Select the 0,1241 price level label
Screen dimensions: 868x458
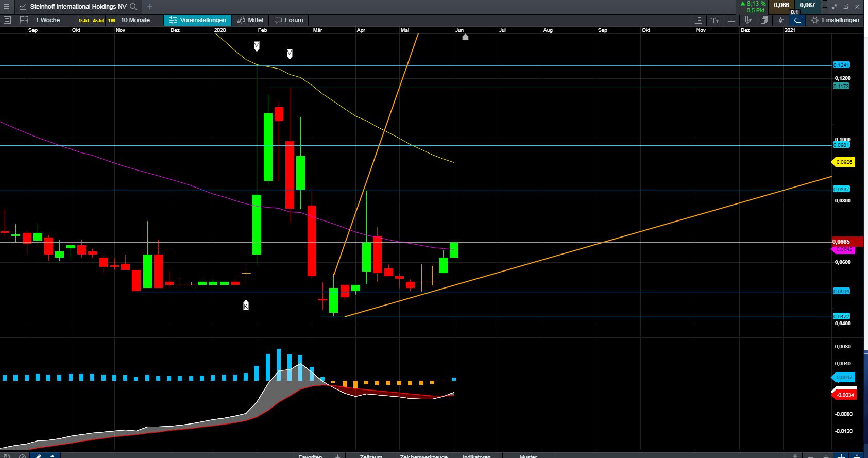(841, 65)
